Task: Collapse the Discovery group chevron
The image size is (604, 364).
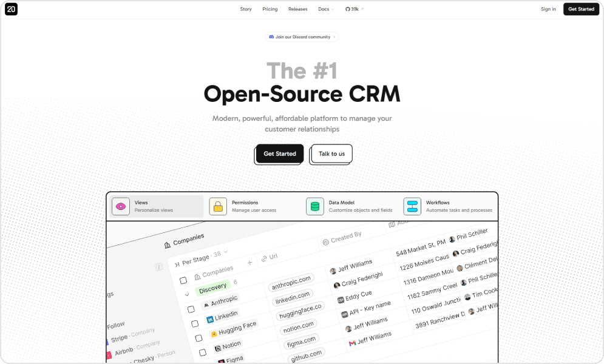Action: point(187,295)
